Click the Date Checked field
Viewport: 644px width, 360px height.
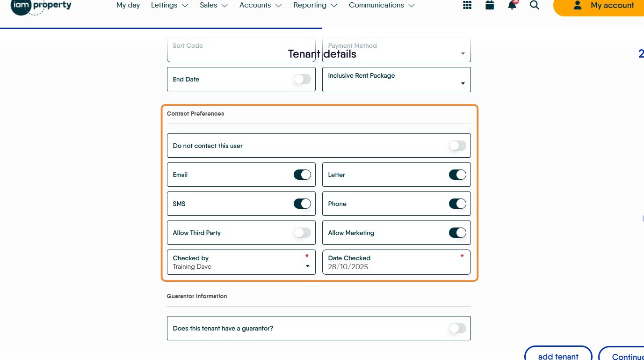point(397,262)
